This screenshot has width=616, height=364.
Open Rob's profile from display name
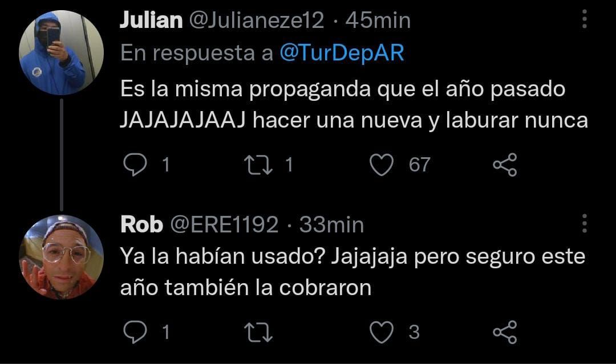(141, 224)
